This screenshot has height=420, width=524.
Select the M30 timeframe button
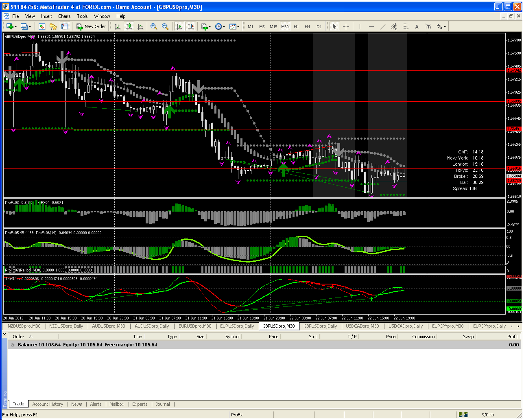(285, 26)
